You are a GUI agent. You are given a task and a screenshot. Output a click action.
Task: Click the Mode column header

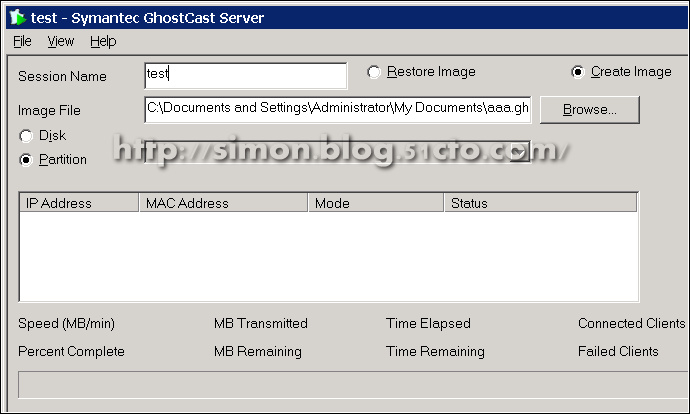(376, 203)
